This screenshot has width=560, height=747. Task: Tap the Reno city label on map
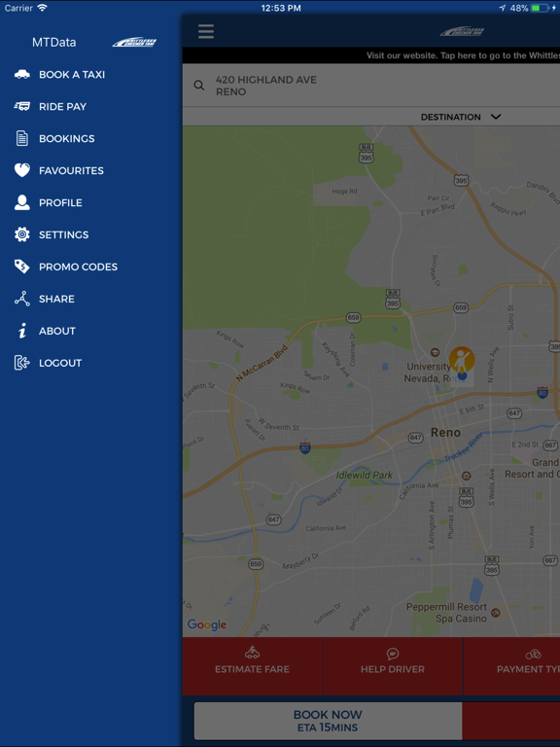[x=445, y=433]
